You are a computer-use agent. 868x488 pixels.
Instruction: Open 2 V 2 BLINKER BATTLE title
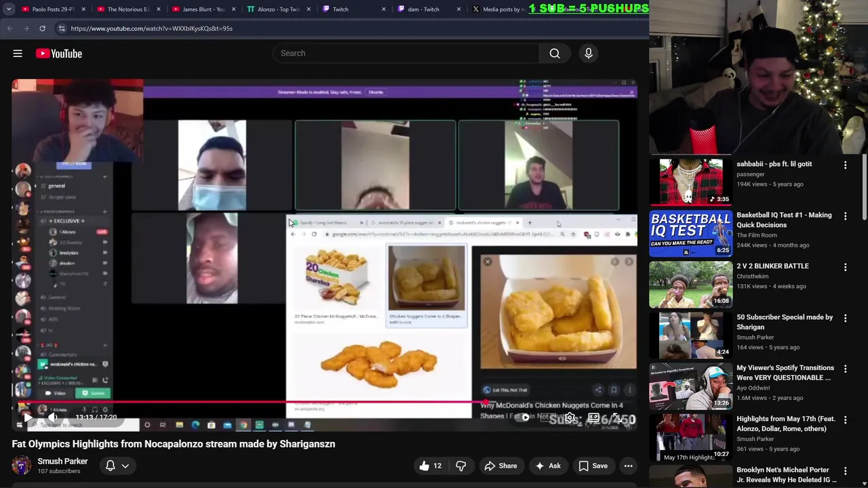pos(772,266)
